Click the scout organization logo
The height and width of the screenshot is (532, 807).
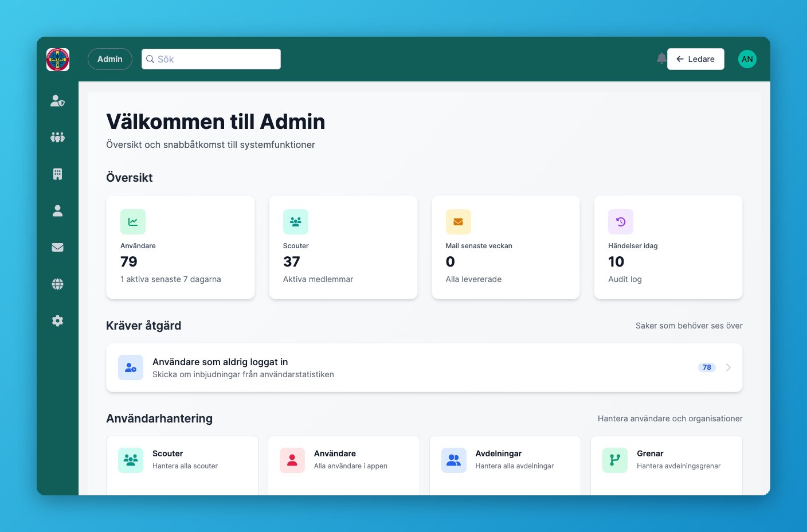point(58,59)
